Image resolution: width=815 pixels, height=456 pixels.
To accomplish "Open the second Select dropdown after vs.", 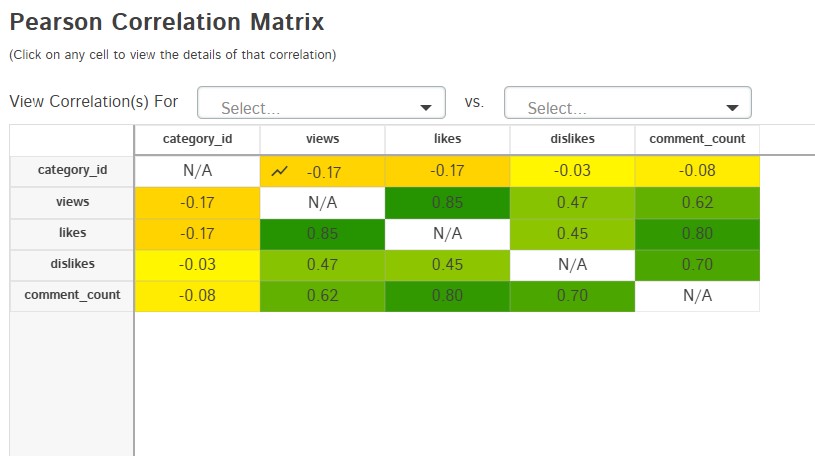I will 627,104.
